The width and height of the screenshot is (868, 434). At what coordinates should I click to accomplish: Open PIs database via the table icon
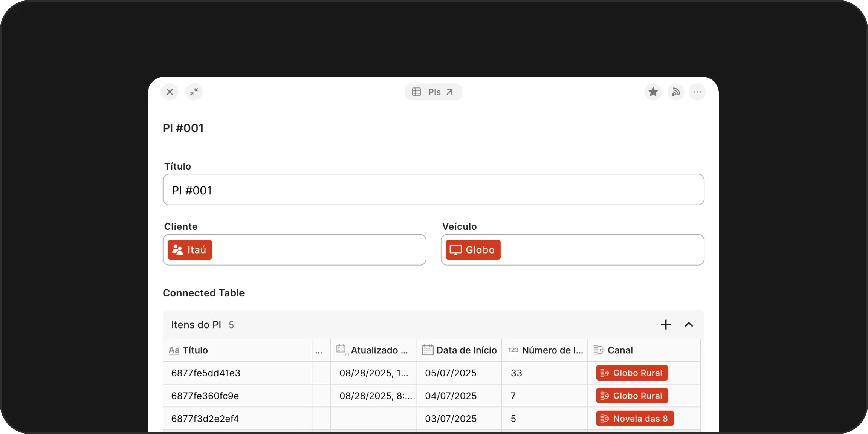click(x=416, y=92)
